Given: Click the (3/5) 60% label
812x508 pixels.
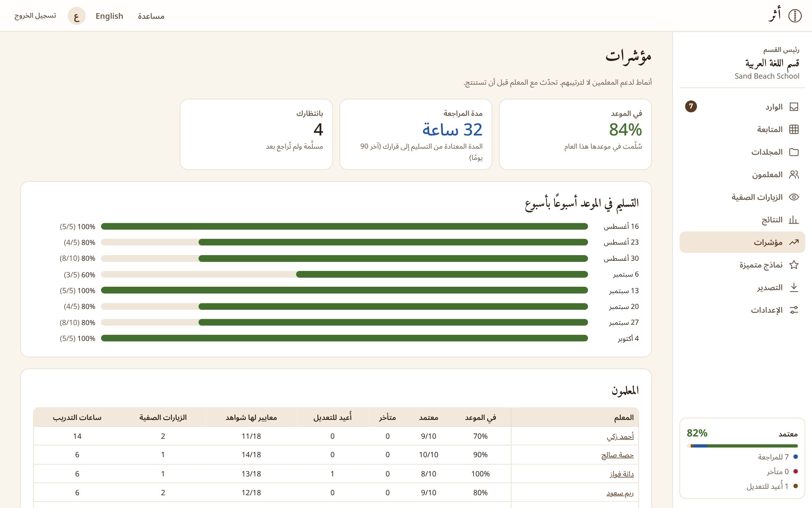Looking at the screenshot, I should click(79, 275).
